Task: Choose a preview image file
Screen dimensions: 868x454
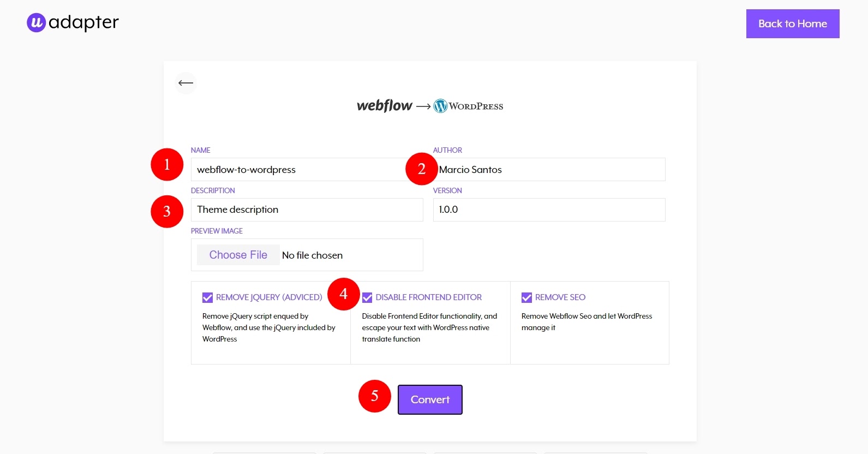Action: (238, 255)
